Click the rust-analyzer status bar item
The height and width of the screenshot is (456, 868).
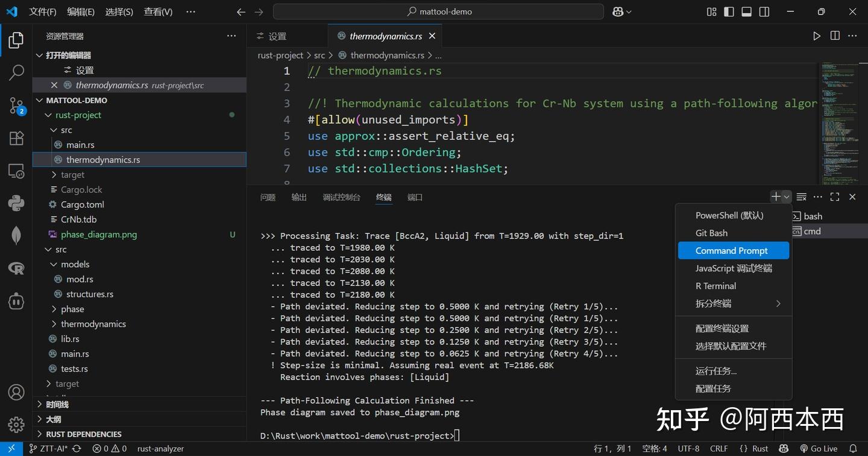(x=160, y=448)
